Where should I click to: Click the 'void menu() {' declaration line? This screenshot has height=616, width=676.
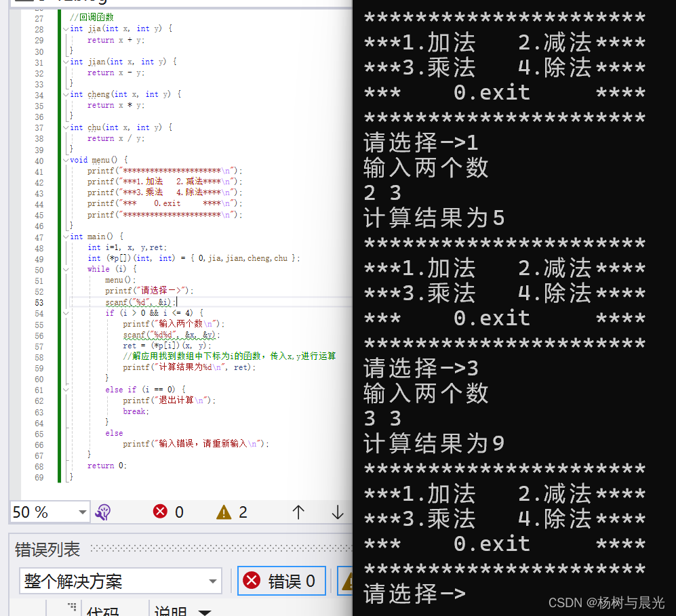coord(99,160)
